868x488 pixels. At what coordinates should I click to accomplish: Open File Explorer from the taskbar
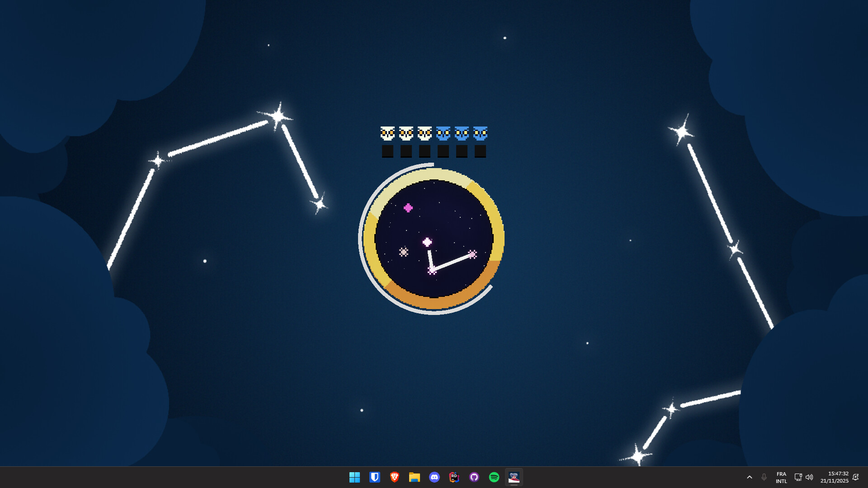tap(415, 477)
